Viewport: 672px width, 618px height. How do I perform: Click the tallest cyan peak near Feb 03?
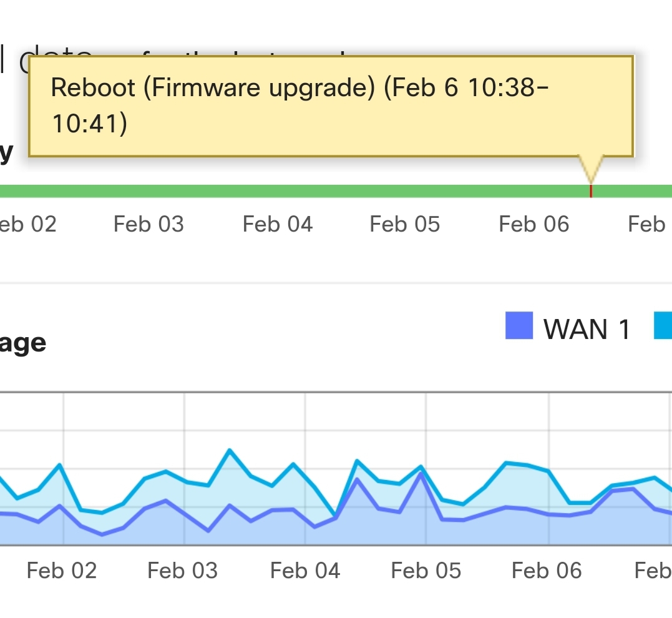click(230, 451)
